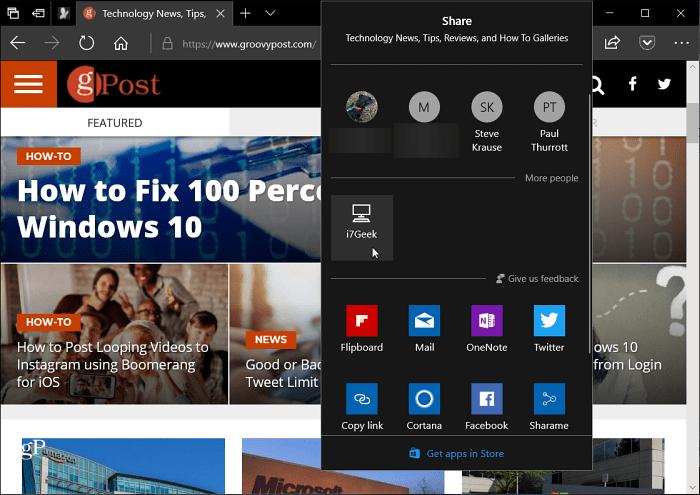
Task: Open groovyPost site search
Action: (597, 84)
